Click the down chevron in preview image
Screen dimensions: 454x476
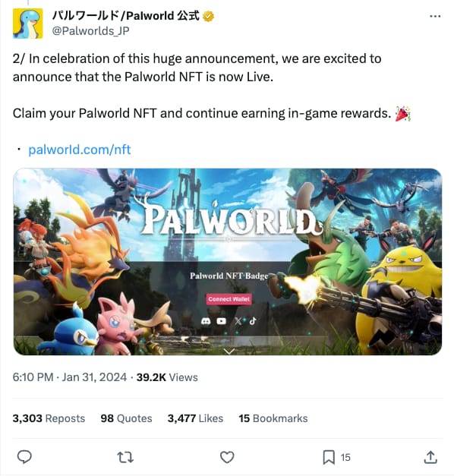(x=229, y=351)
